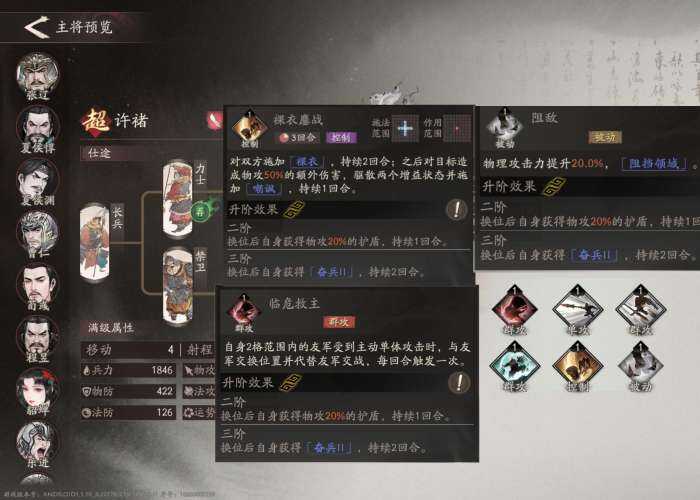Select the teal 群攻 skill diamond icon
700x500 pixels.
click(515, 366)
